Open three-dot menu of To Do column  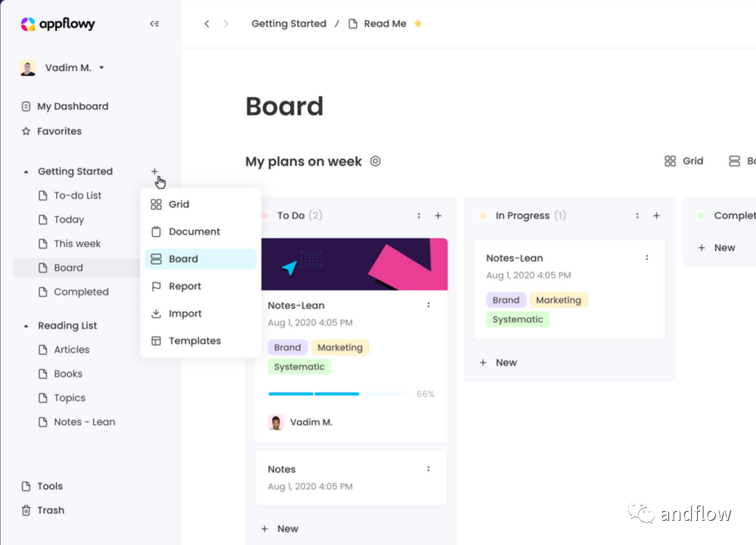tap(419, 216)
